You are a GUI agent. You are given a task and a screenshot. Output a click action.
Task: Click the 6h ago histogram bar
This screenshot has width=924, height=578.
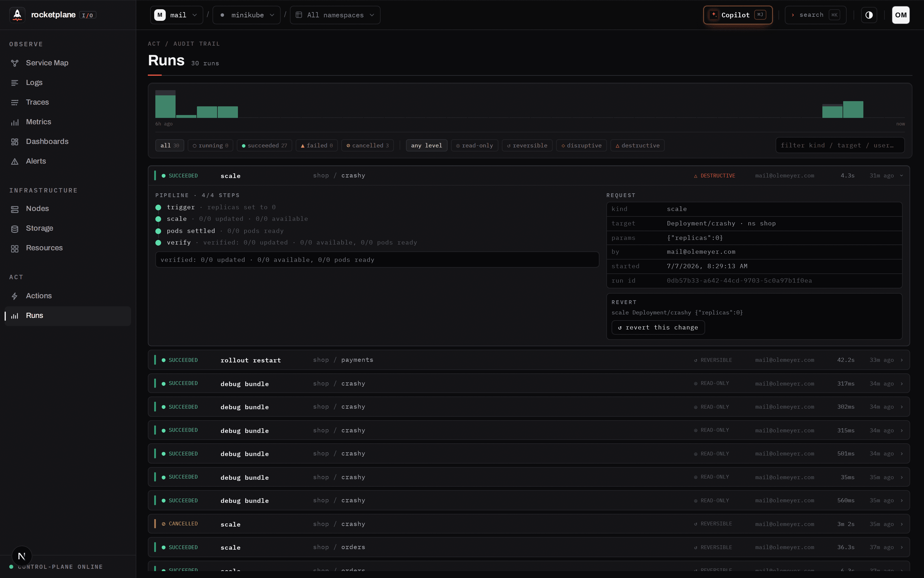[165, 104]
